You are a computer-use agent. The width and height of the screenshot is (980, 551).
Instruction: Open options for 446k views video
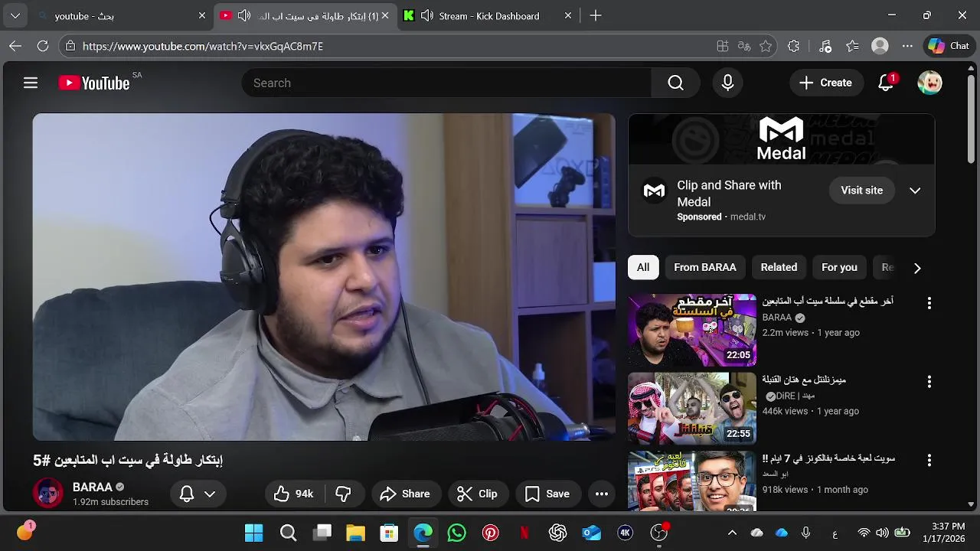click(x=929, y=382)
